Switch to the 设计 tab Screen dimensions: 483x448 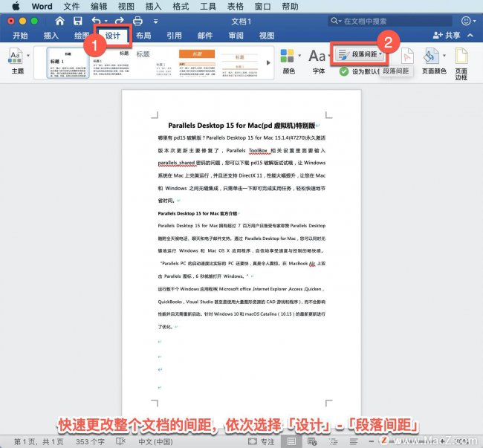click(x=113, y=36)
